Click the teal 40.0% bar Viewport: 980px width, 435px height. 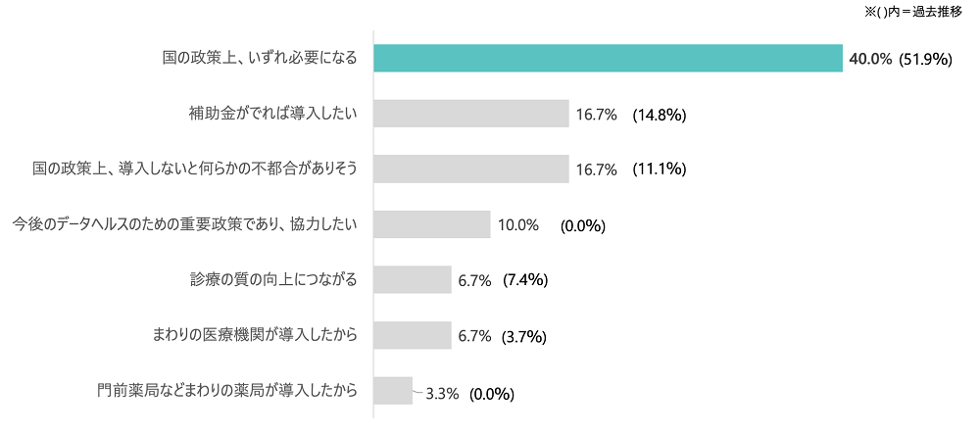(x=608, y=58)
